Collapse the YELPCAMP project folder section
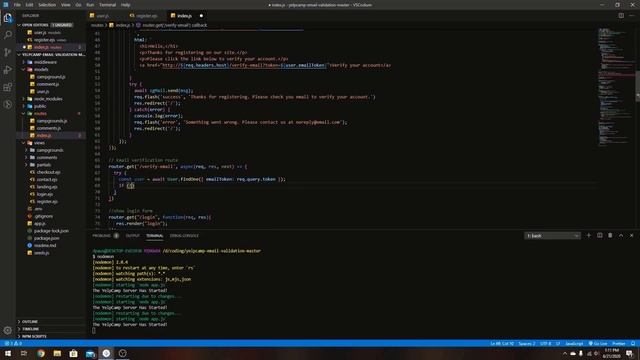640x360 pixels. tap(51, 55)
